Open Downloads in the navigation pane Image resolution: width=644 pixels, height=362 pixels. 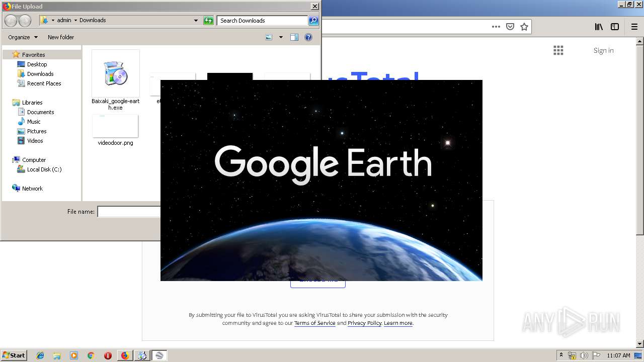coord(40,74)
